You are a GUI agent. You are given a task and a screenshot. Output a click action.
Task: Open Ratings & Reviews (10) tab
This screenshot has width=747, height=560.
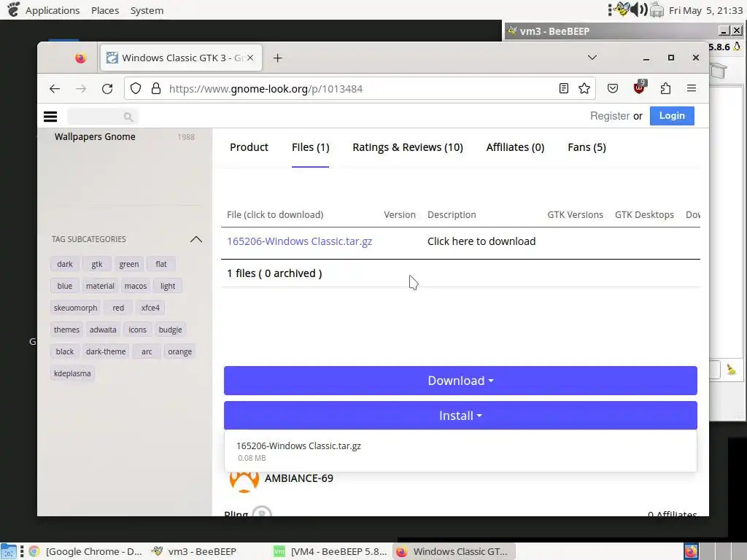tap(407, 147)
